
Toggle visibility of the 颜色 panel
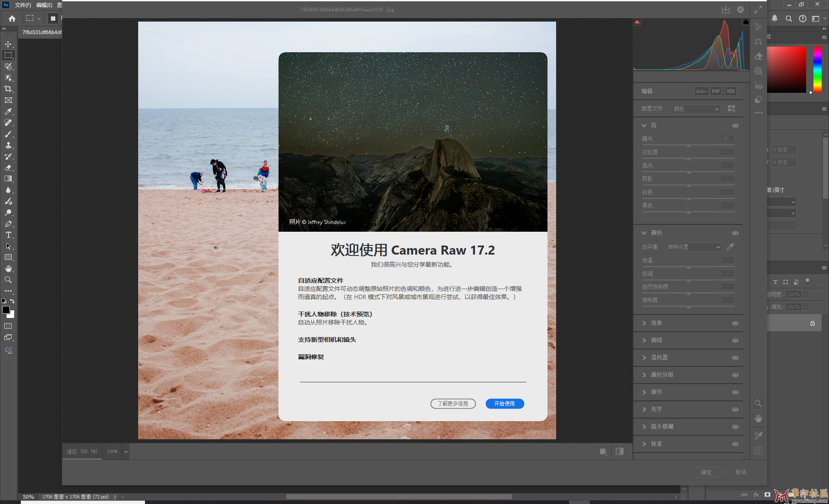click(x=735, y=233)
